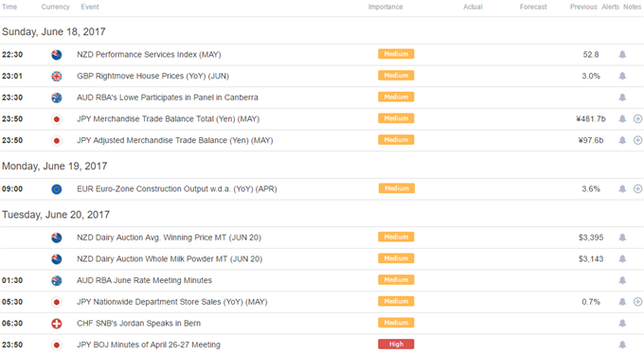Click the EU flag icon at 09:00
644x354 pixels.
tap(57, 189)
